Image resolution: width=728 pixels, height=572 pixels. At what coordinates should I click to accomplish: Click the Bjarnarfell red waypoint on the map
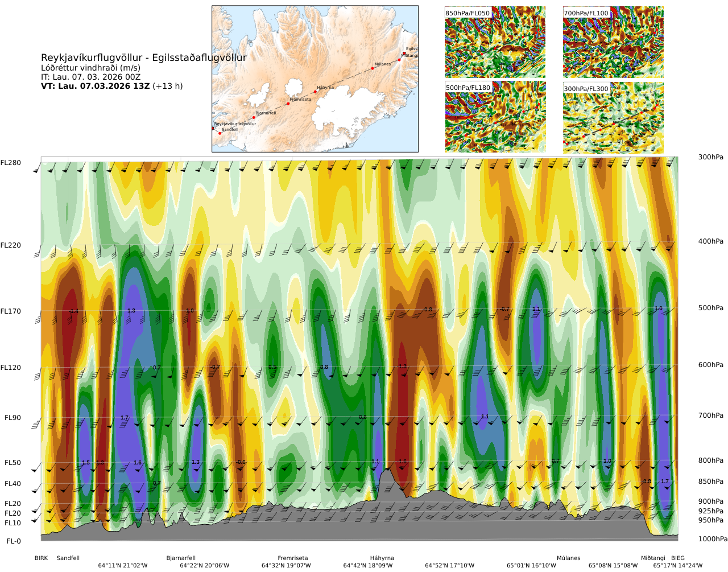coord(254,117)
